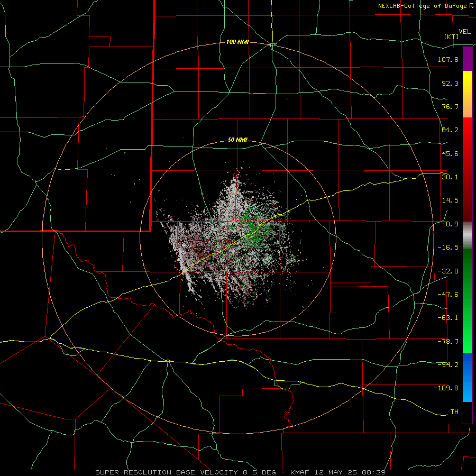Click the -16.5 velocity scale value
This screenshot has width=476, height=476.
pyautogui.click(x=448, y=248)
